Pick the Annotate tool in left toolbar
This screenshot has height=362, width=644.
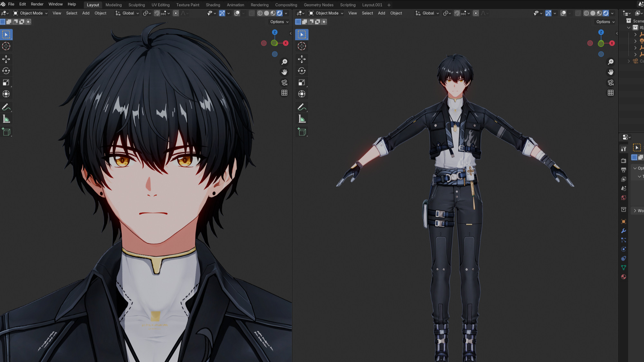point(6,107)
